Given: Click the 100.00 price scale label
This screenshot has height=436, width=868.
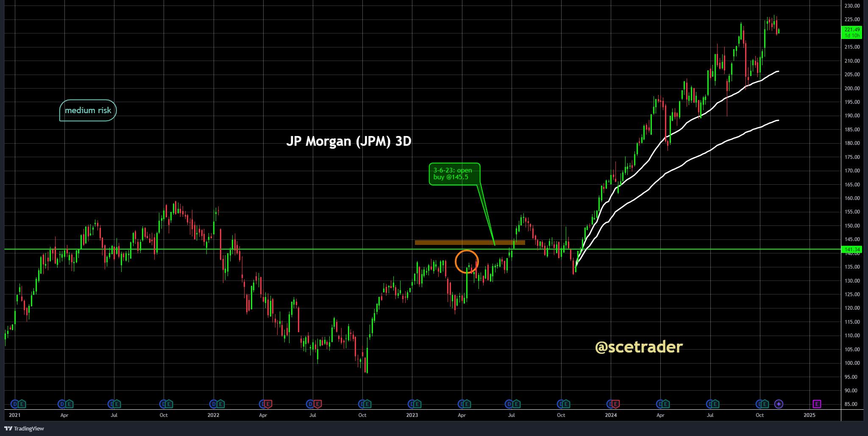Looking at the screenshot, I should 852,363.
